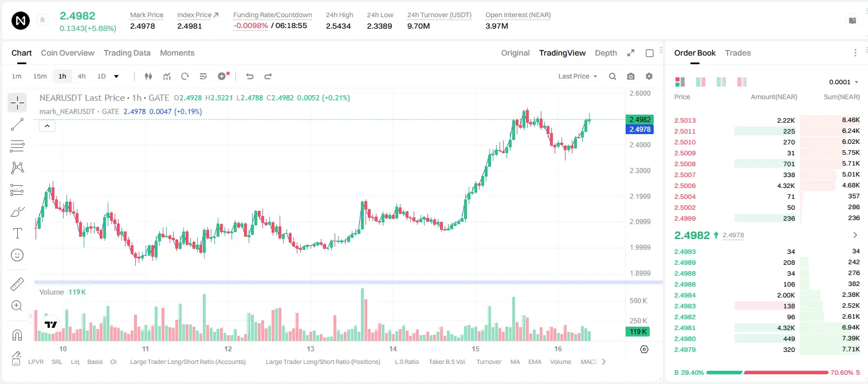Open the emoji sticker tool
The height and width of the screenshot is (384, 868).
tap(17, 255)
